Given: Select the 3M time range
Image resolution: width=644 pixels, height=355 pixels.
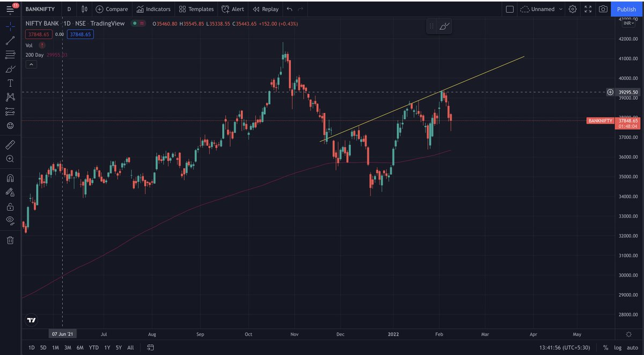Looking at the screenshot, I should [68, 347].
